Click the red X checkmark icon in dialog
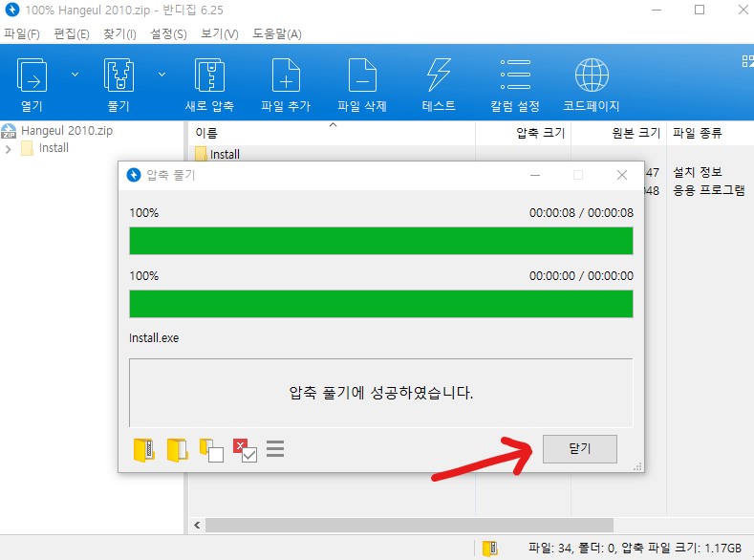The width and height of the screenshot is (754, 560). coord(245,450)
